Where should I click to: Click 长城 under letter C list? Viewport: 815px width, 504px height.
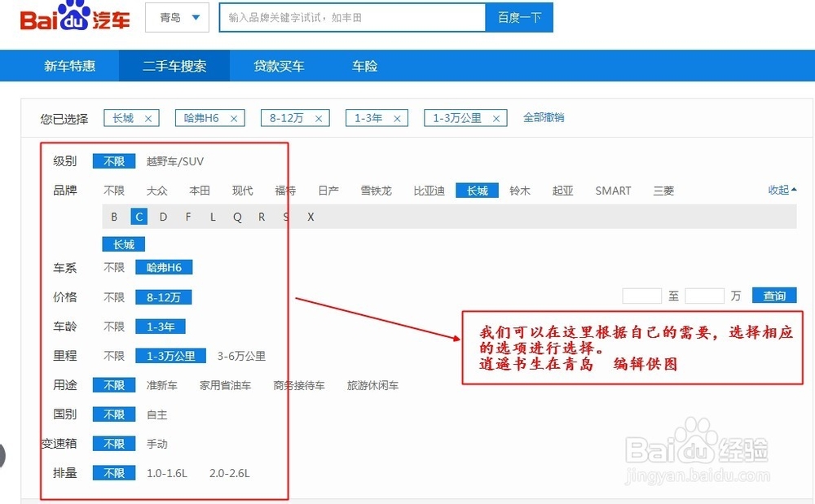(124, 244)
